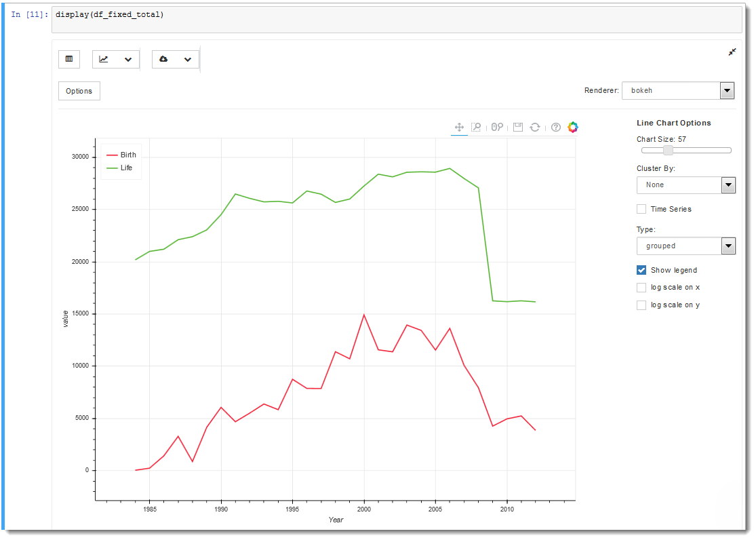This screenshot has height=540, width=756.
Task: Open the Bokeh help icon
Action: (555, 128)
